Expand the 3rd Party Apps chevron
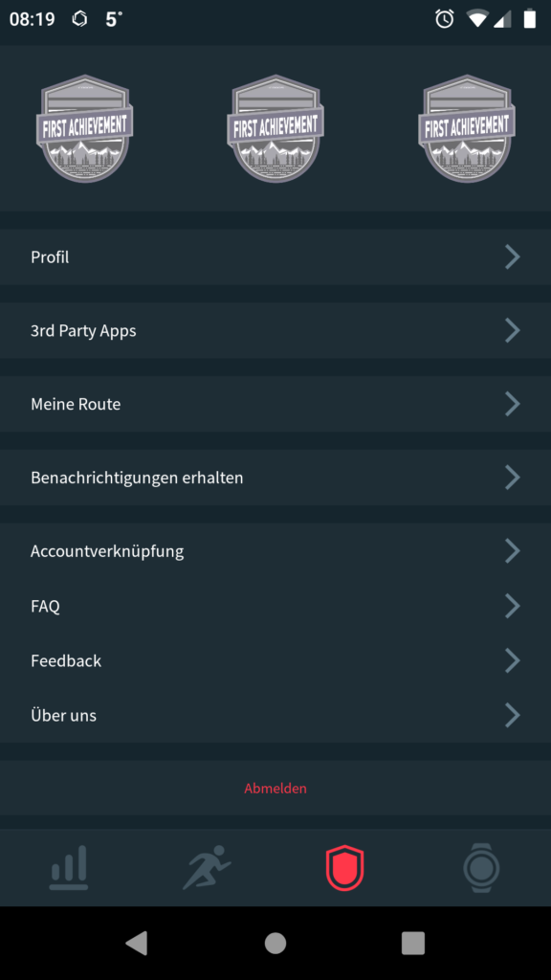The image size is (551, 980). (x=513, y=330)
